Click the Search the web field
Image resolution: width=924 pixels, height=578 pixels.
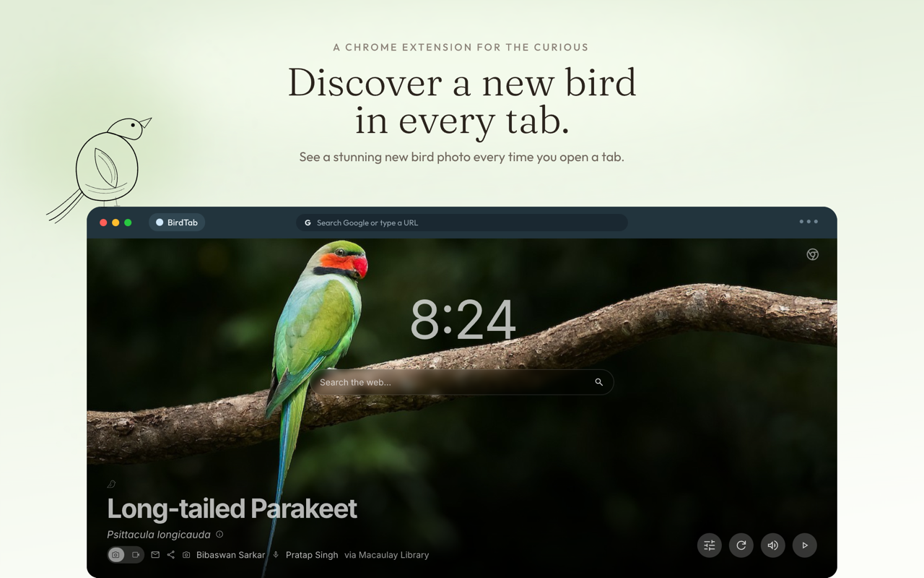pyautogui.click(x=462, y=382)
